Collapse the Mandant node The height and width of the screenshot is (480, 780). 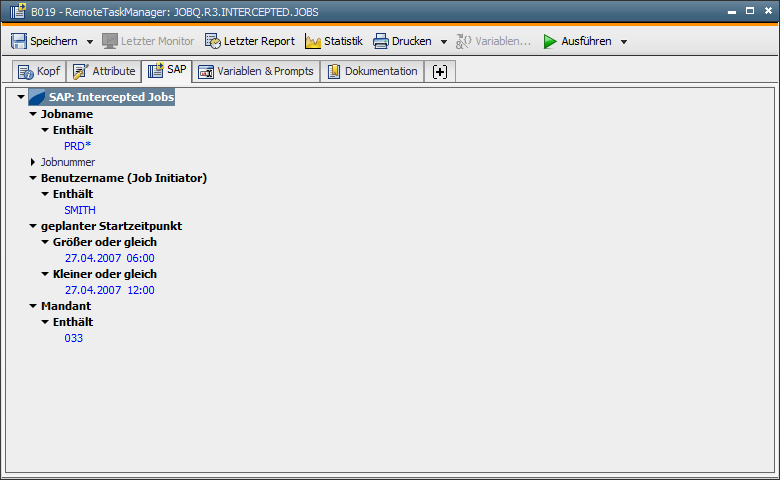pyautogui.click(x=33, y=306)
